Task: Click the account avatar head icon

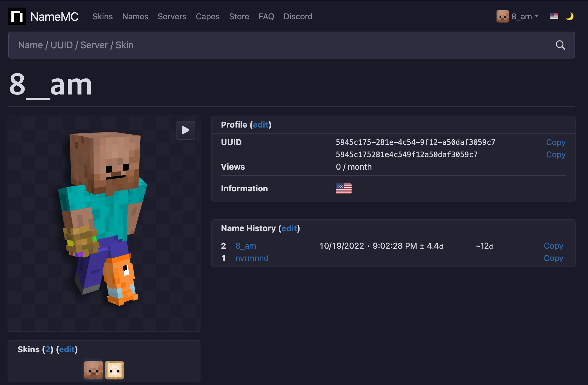Action: (502, 16)
